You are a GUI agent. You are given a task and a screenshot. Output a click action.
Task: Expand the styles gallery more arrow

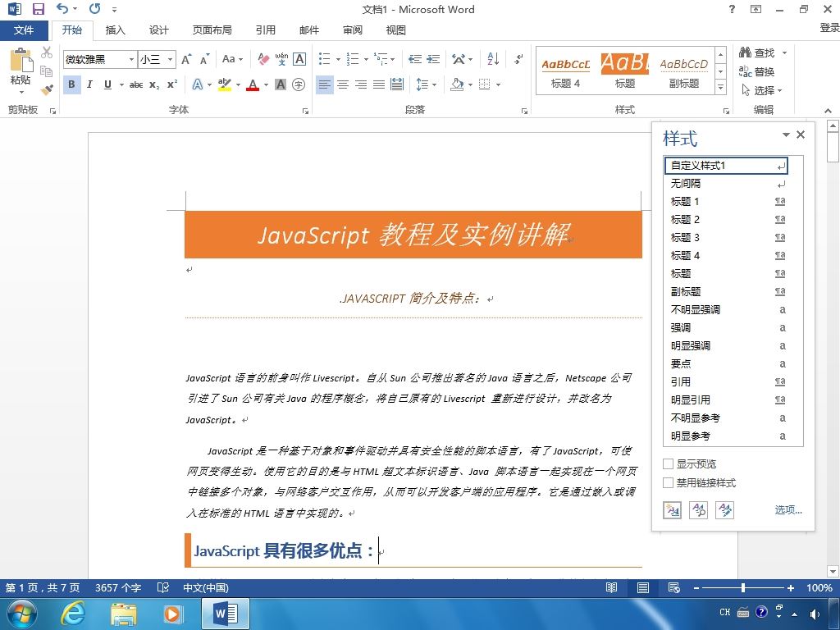click(x=721, y=87)
